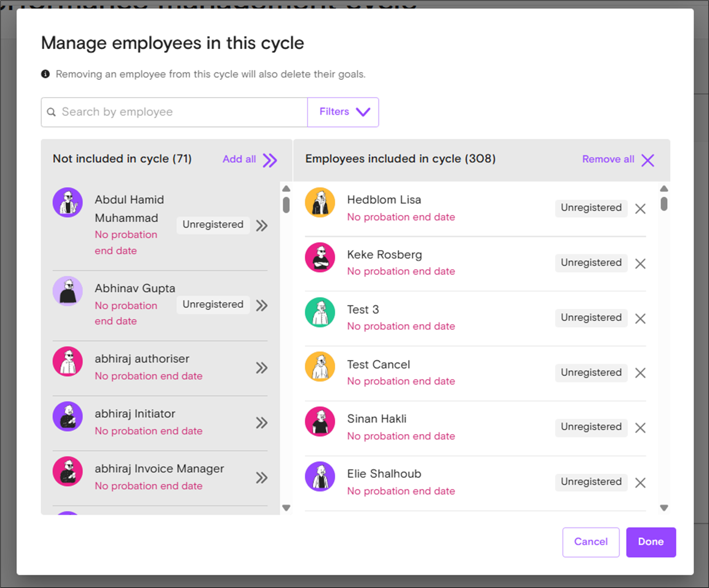Click Remove all employees link
Screen dimensions: 709x588
tap(618, 160)
